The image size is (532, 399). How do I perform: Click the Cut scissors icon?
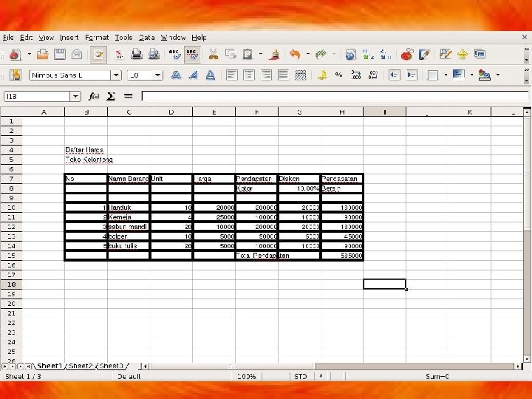214,54
